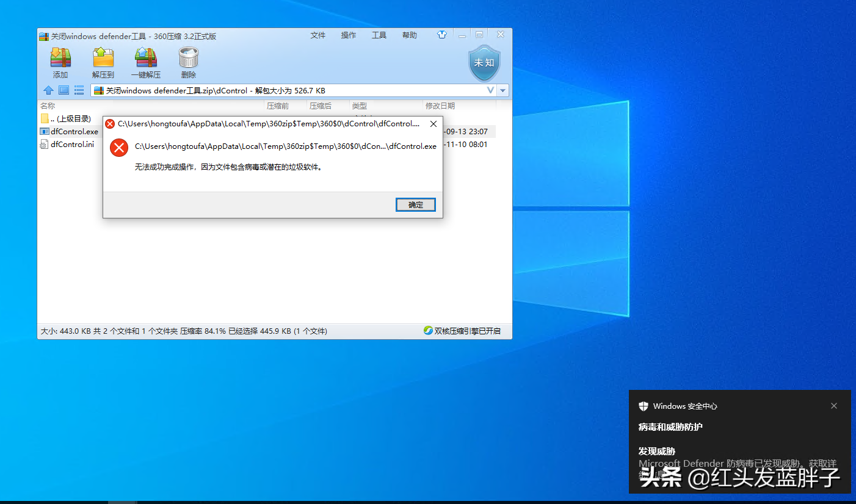The image size is (856, 504).
Task: Click the skin shirt icon in title bar
Action: click(442, 35)
